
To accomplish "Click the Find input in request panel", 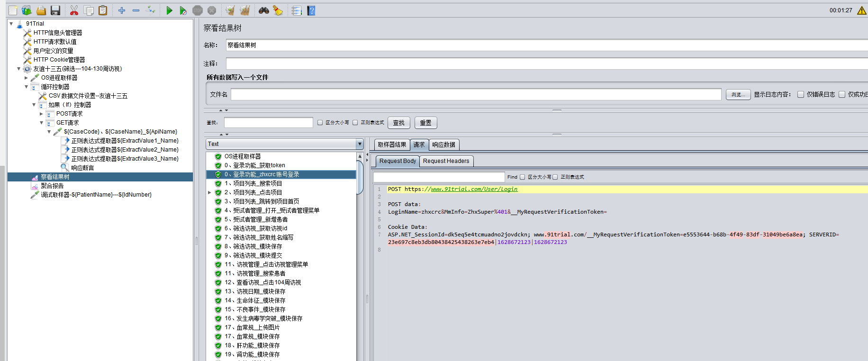I will click(439, 177).
